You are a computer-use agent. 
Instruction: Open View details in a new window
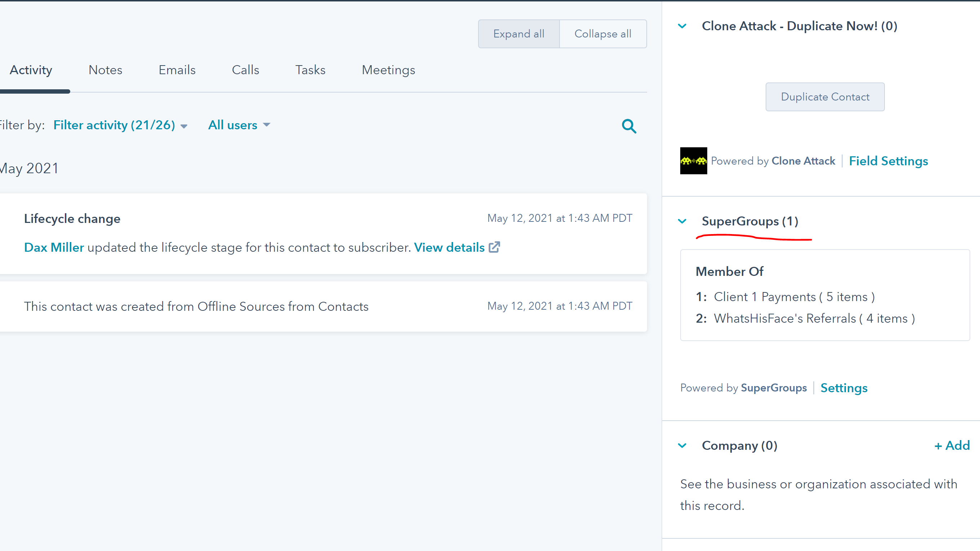(495, 247)
